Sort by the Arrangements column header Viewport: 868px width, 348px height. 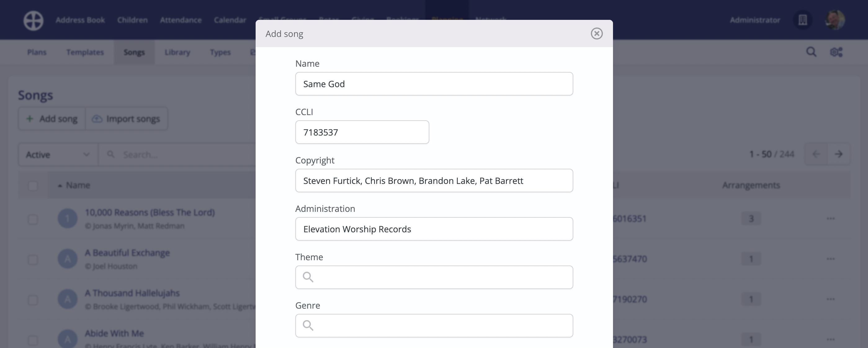[751, 185]
